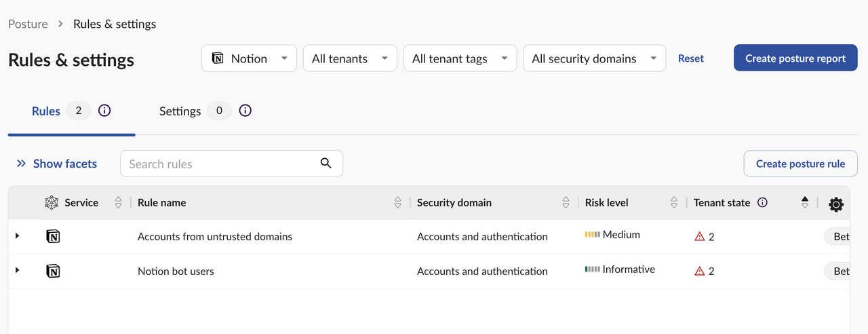Click Notion icon in bot users row
The image size is (868, 334).
point(53,271)
